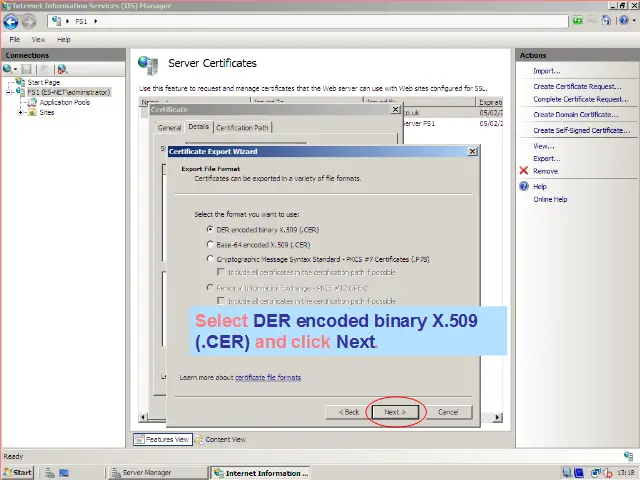640x480 pixels.
Task: Open the View menu
Action: coord(38,40)
